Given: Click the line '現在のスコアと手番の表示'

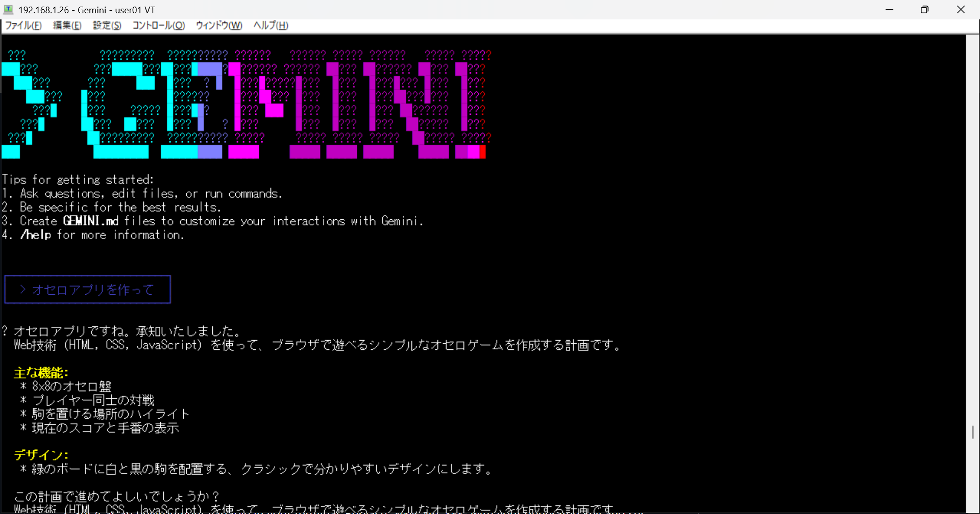Looking at the screenshot, I should 105,428.
